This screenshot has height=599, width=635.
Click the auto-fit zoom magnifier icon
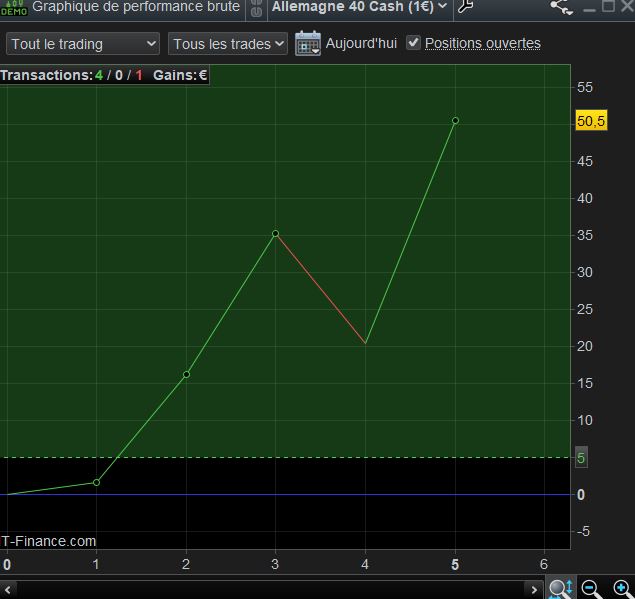(560, 589)
